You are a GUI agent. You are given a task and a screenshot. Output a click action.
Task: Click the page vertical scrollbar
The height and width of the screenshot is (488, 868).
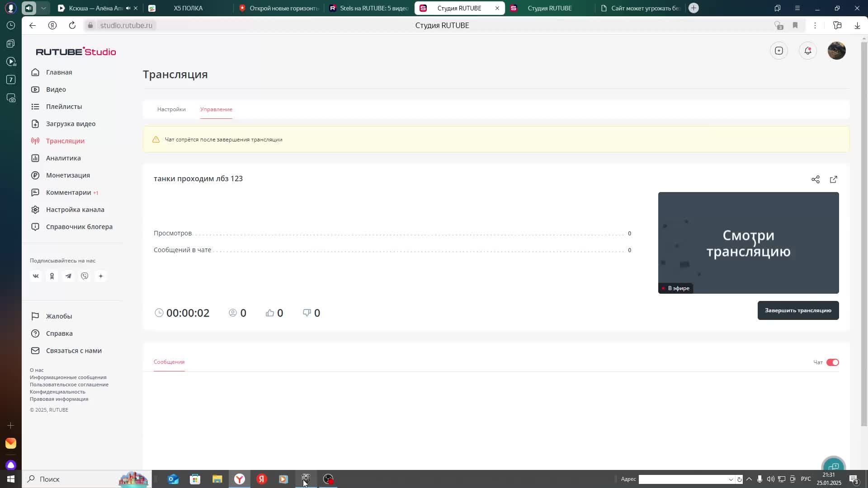coord(864,234)
